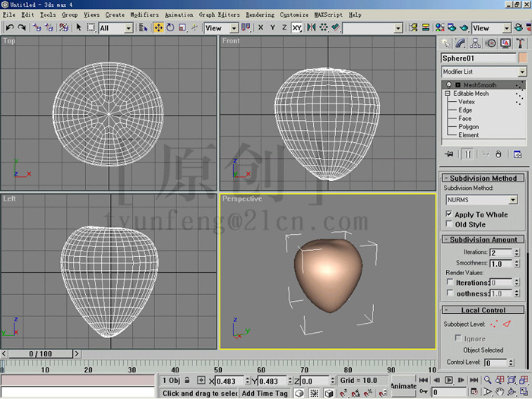Screen dimensions: 532x399
Task: Click the Iterations value field showing 2
Action: (501, 252)
